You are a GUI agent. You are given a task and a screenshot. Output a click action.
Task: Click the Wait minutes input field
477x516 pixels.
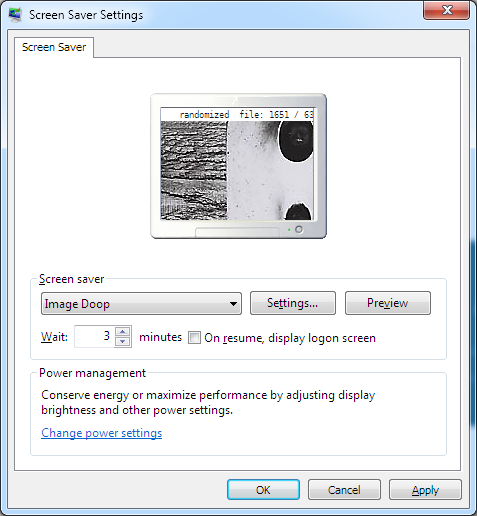(94, 336)
